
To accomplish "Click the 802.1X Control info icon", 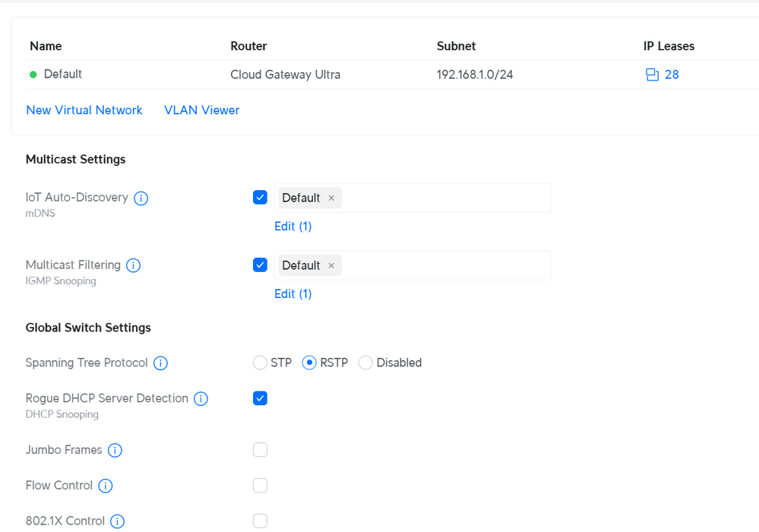I will tap(117, 521).
